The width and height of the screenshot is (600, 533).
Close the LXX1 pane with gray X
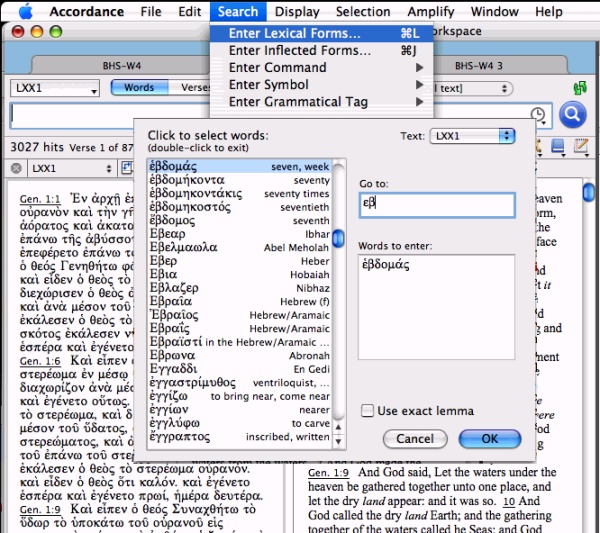[x=16, y=168]
